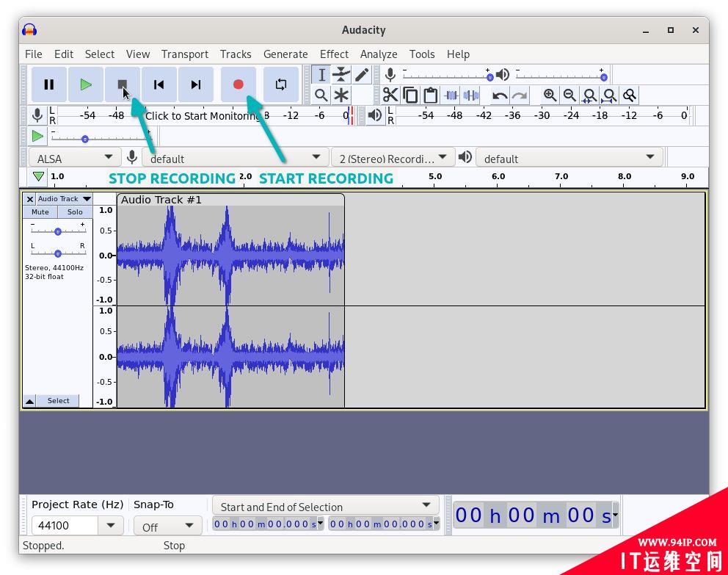Select the Zoom magnifier tool
The height and width of the screenshot is (575, 728).
pos(321,95)
